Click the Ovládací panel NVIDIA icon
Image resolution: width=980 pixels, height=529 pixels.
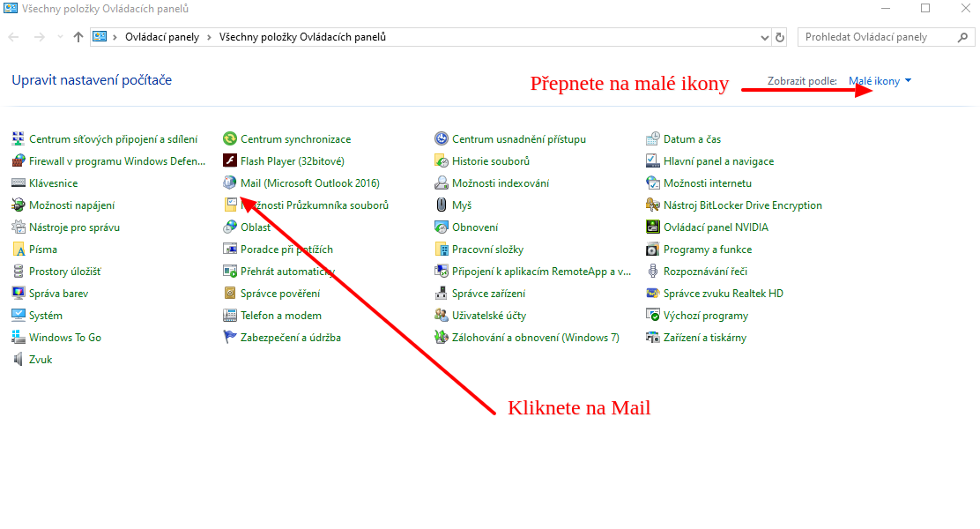pyautogui.click(x=653, y=227)
